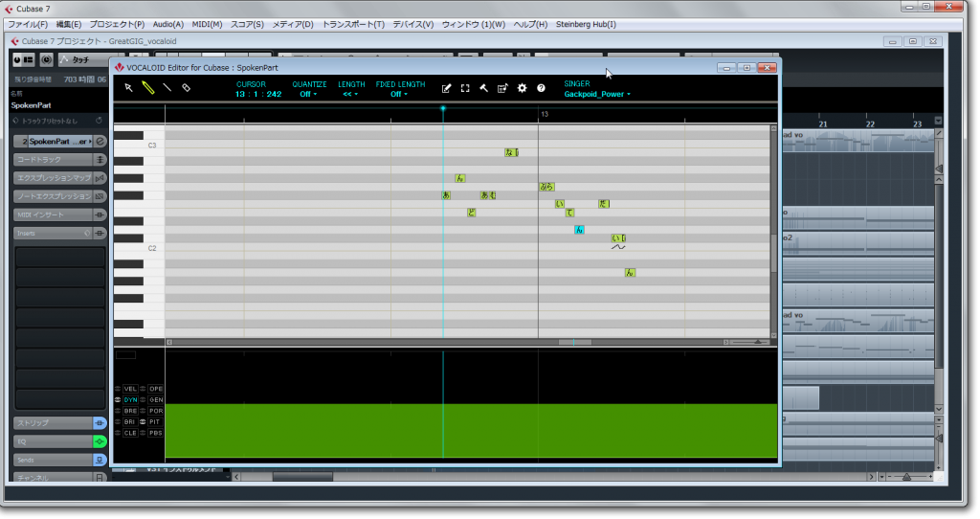
Task: Open Audio(A) menu
Action: click(168, 24)
